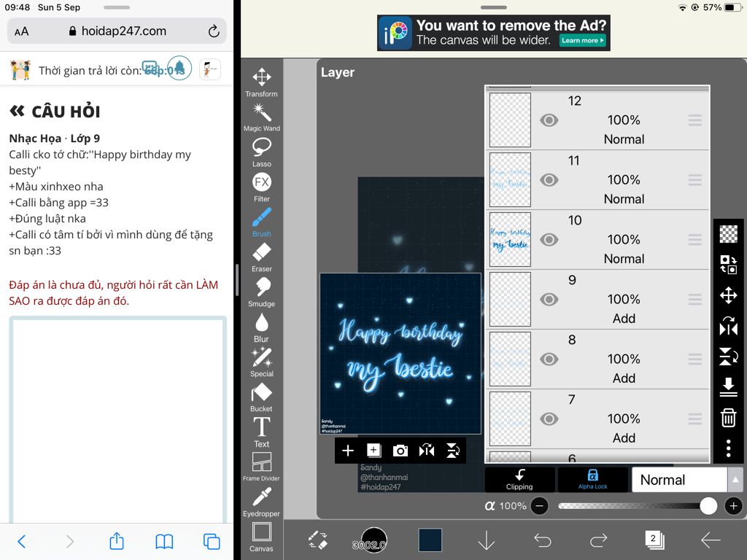Select the Eyedropper tool
The image size is (747, 560).
(262, 502)
